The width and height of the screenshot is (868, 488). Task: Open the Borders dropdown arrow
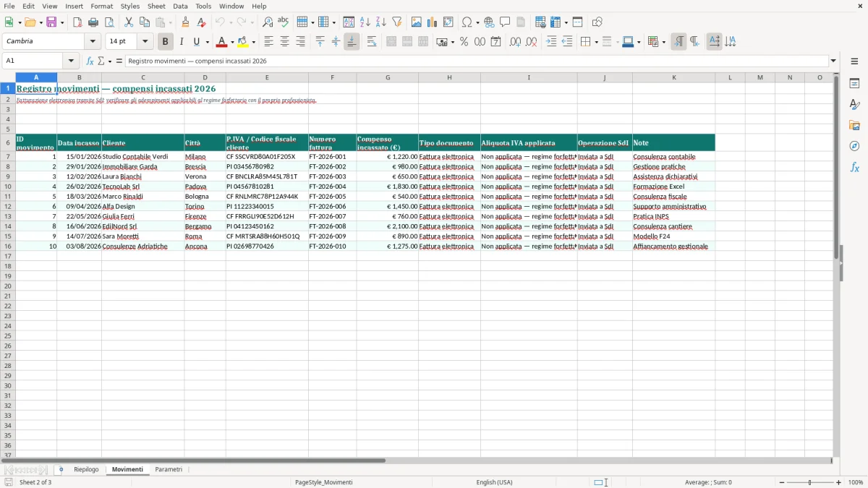pos(595,42)
